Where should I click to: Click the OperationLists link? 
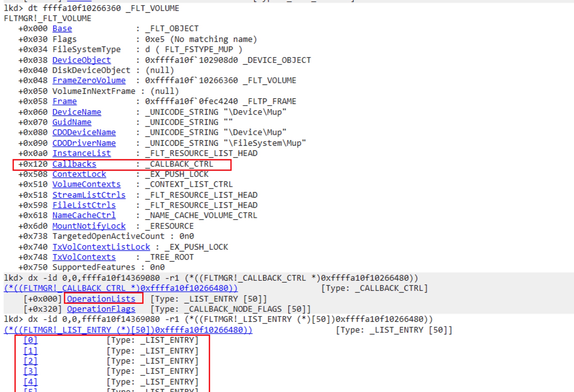click(101, 299)
